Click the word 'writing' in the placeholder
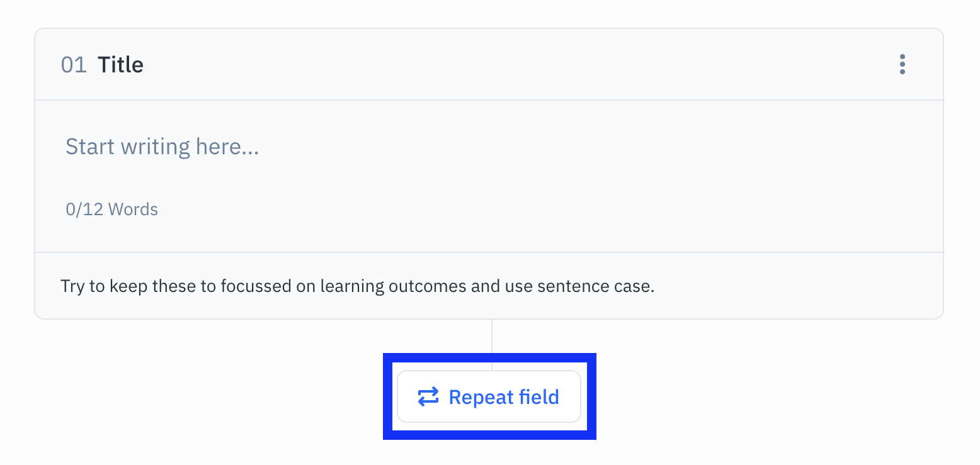This screenshot has width=980, height=465. pyautogui.click(x=156, y=147)
